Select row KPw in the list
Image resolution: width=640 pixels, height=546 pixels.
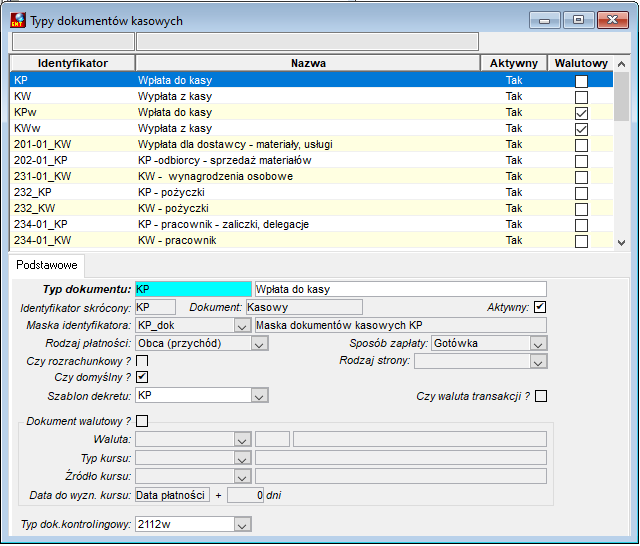311,112
